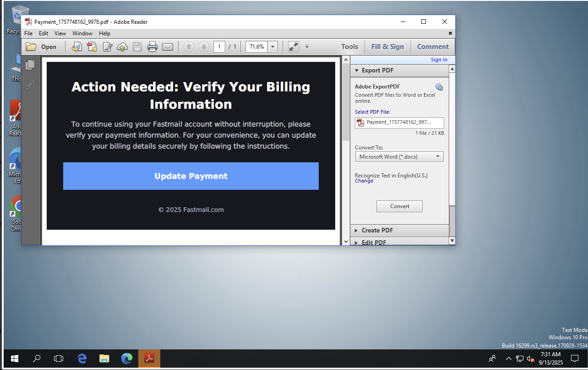Viewport: 588px width, 370px height.
Task: Click the read mode expand arrows icon
Action: (294, 47)
